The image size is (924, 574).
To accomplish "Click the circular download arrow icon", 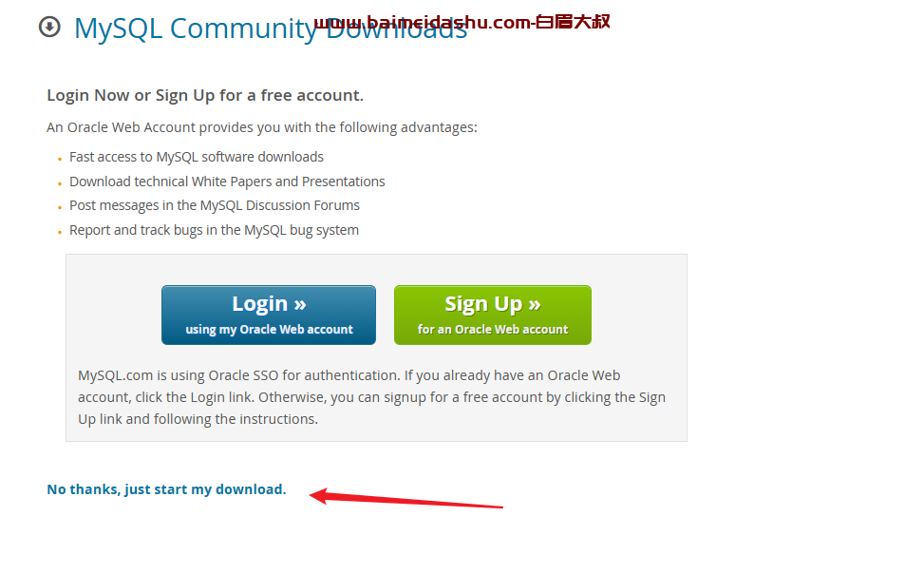I will 49,27.
